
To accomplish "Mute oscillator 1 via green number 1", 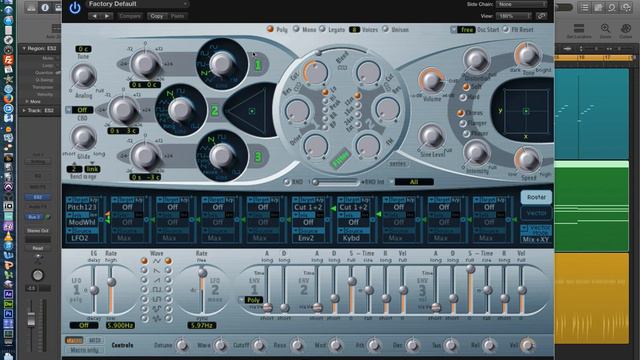I will (x=258, y=65).
